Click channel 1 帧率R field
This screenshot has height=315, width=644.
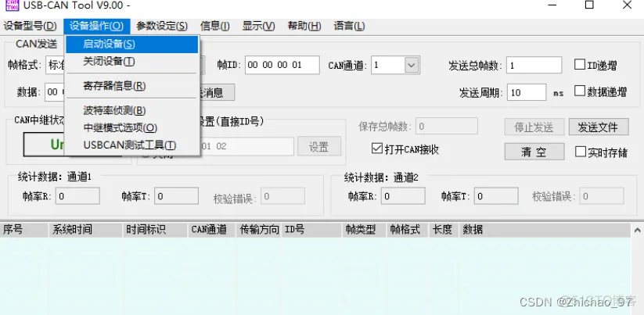pos(77,196)
